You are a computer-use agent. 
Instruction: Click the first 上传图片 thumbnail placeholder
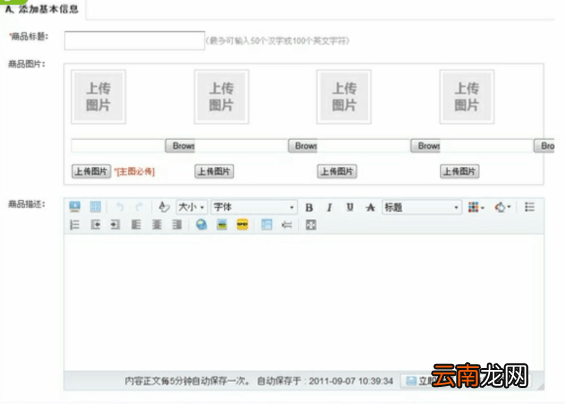(x=98, y=97)
